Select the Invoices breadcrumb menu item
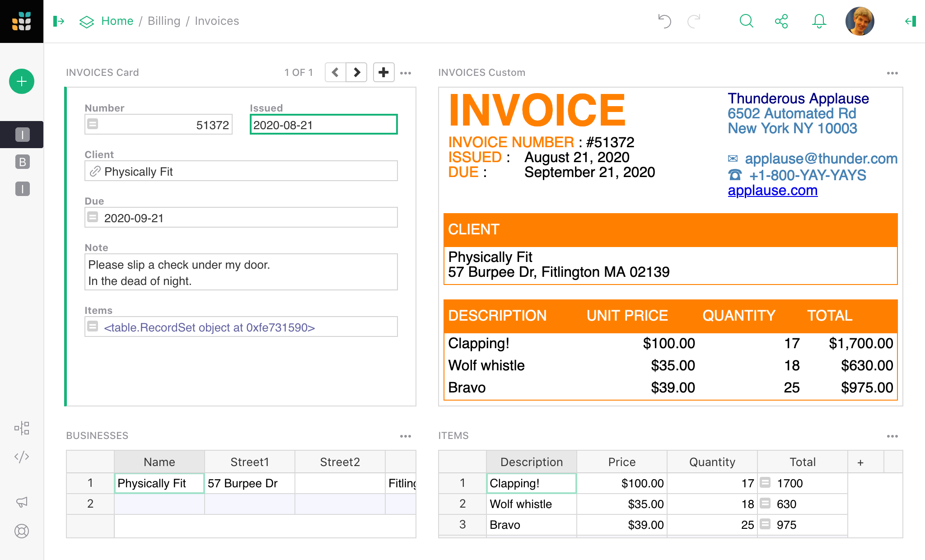The height and width of the screenshot is (560, 925). 217,20
